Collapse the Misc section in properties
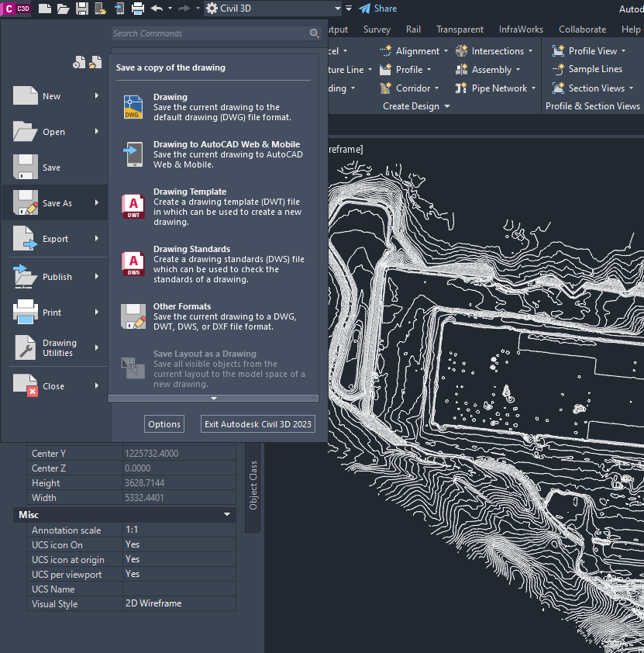The width and height of the screenshot is (644, 653). point(227,514)
